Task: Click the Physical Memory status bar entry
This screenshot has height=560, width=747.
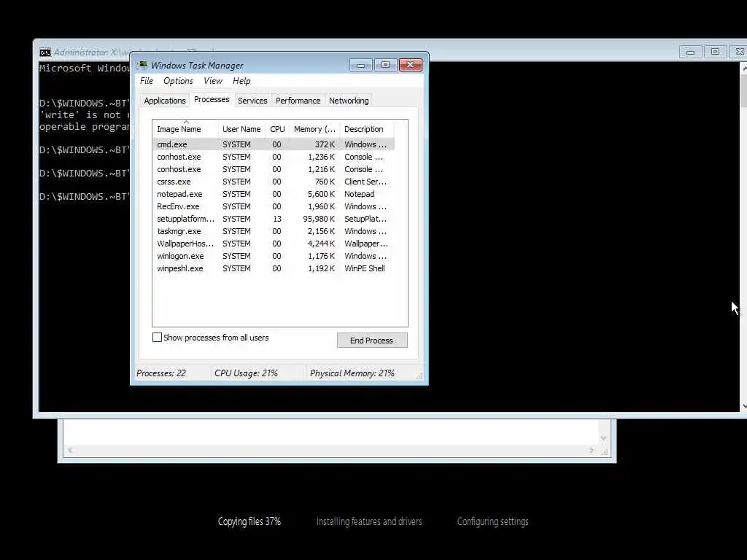Action: point(352,373)
